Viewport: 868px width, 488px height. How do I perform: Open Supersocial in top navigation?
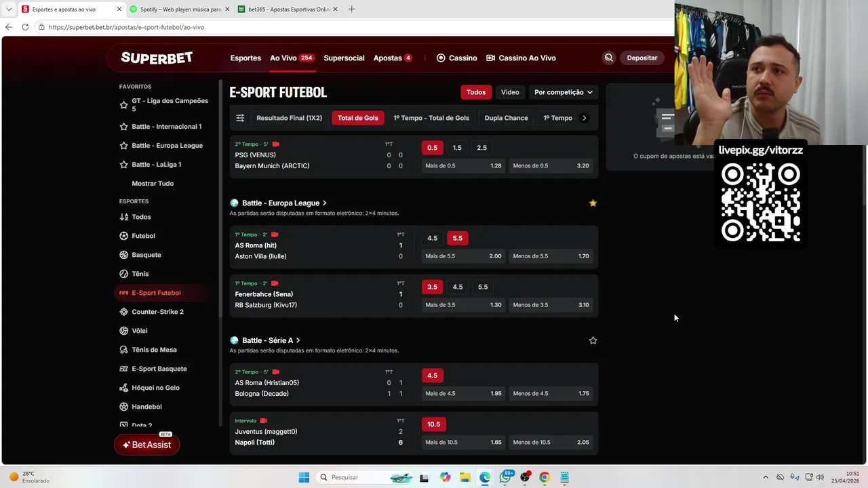[x=344, y=58]
